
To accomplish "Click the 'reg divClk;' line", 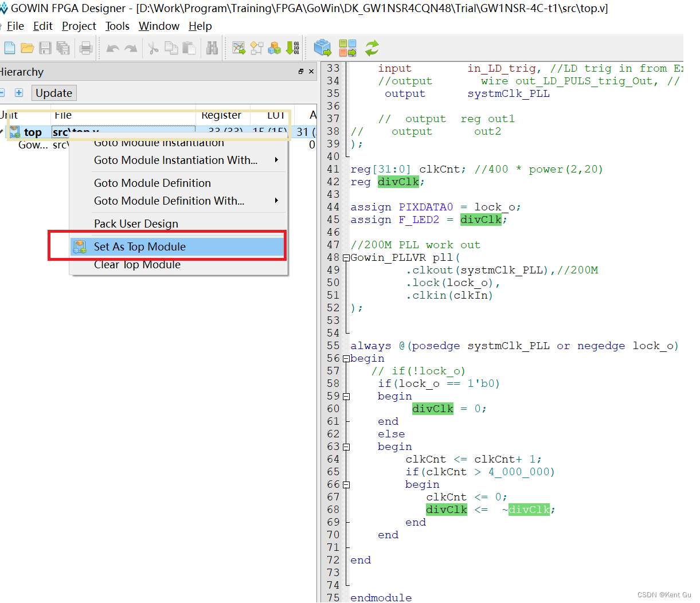I will 388,182.
